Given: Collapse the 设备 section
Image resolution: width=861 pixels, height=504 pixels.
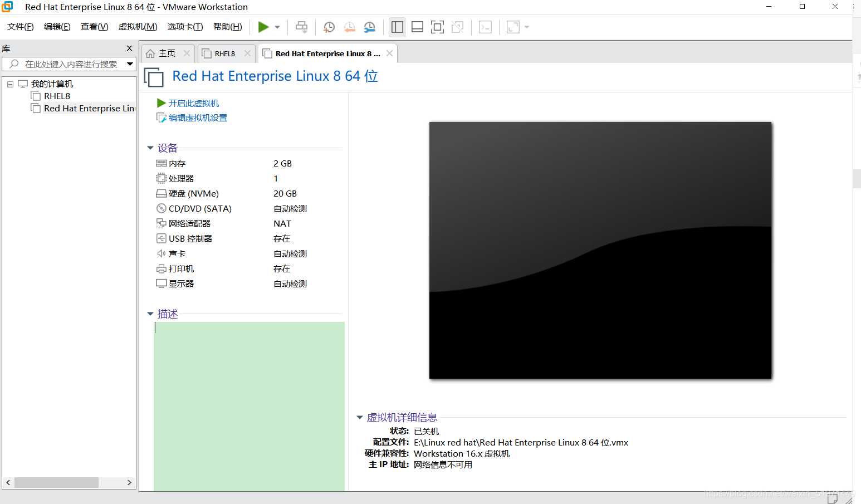Looking at the screenshot, I should point(150,148).
